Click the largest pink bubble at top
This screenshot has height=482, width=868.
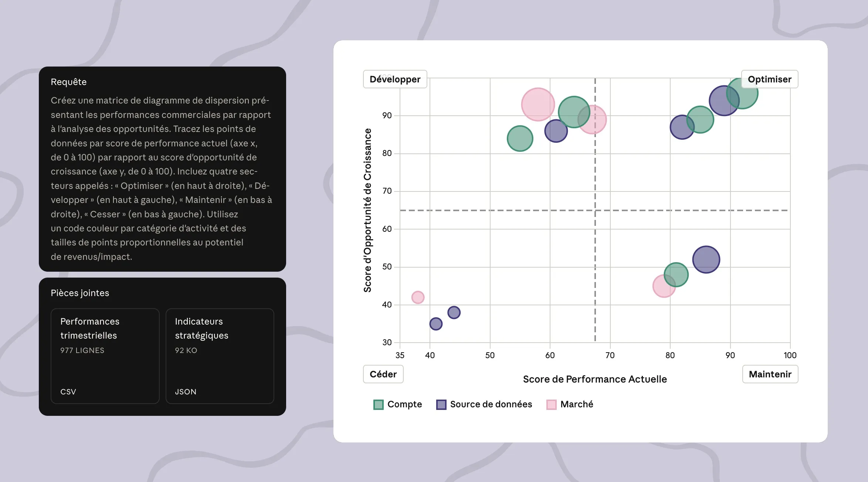[x=538, y=104]
